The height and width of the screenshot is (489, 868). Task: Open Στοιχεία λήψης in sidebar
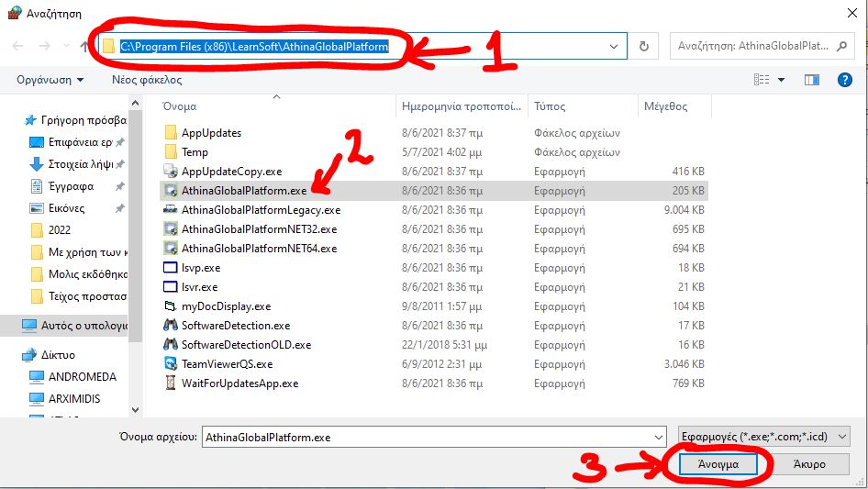77,164
